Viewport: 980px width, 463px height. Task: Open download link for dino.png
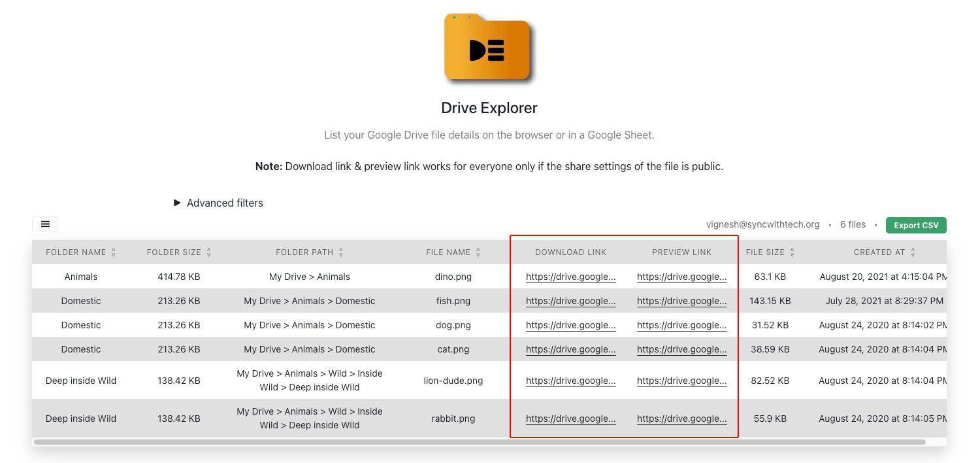pos(571,277)
